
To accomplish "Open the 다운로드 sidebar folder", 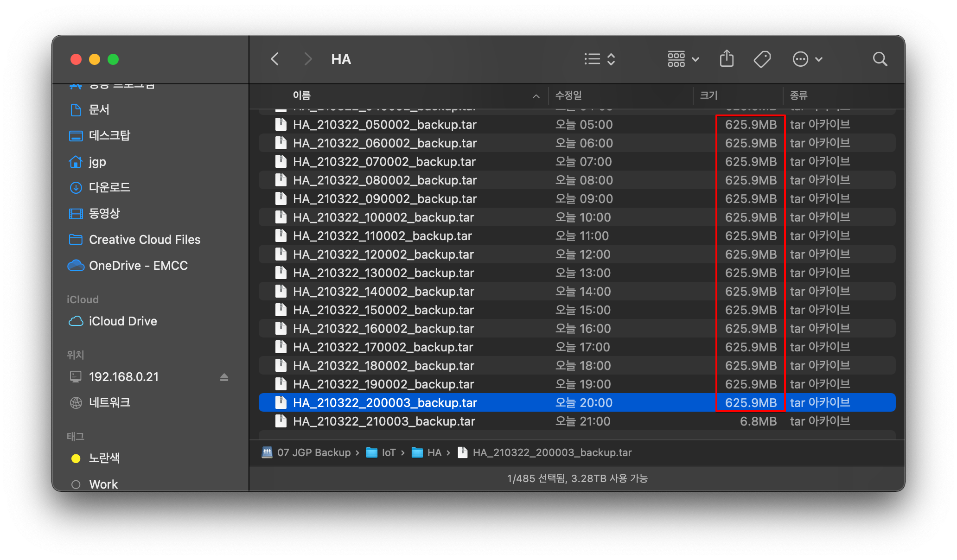I will coord(109,188).
